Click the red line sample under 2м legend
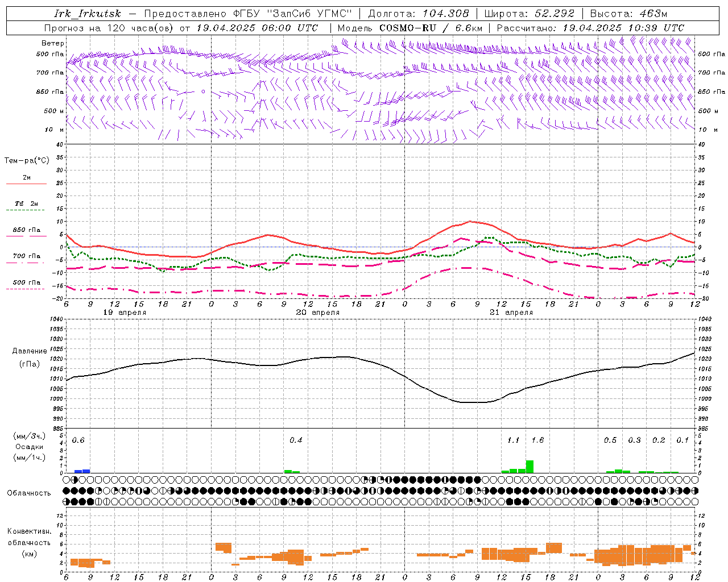This screenshot has height=582, width=728. pos(26,184)
